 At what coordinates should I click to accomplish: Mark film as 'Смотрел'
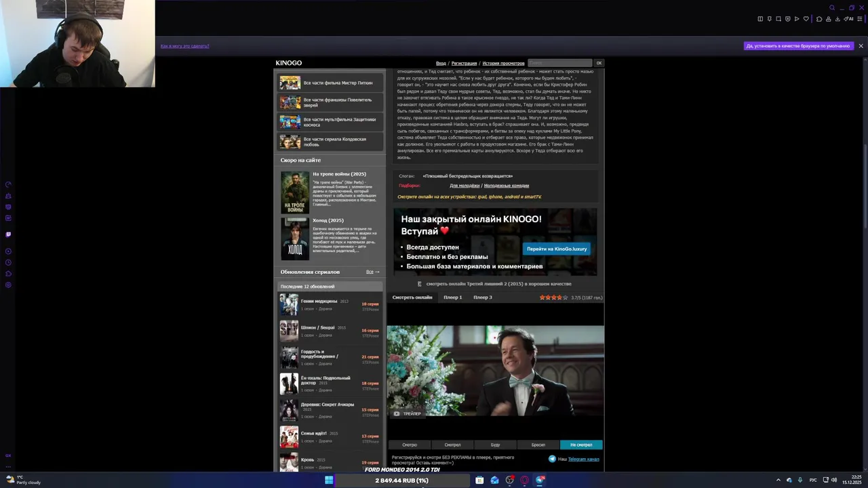click(452, 445)
